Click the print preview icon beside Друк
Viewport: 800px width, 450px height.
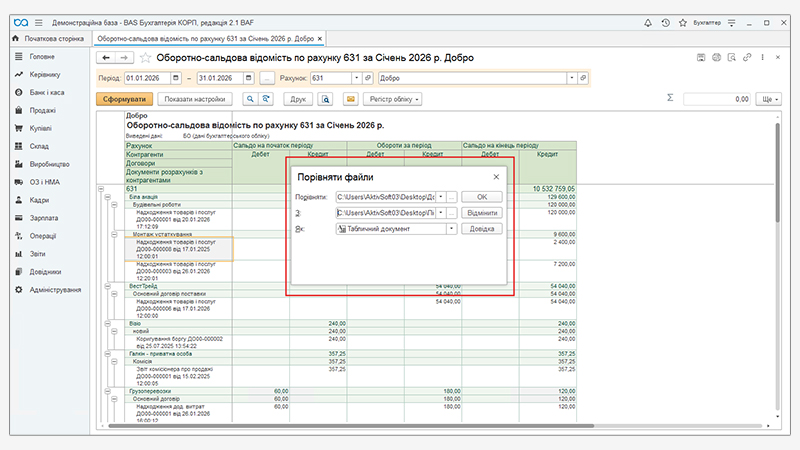tap(326, 100)
